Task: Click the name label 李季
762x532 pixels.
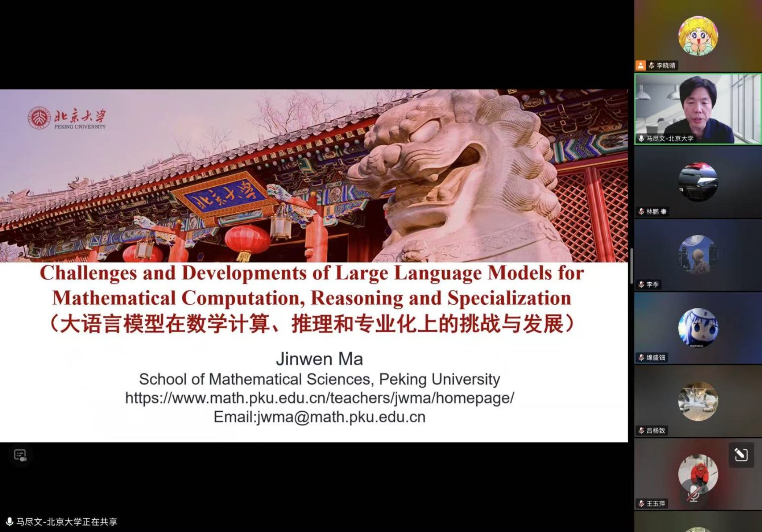Action: pyautogui.click(x=653, y=285)
